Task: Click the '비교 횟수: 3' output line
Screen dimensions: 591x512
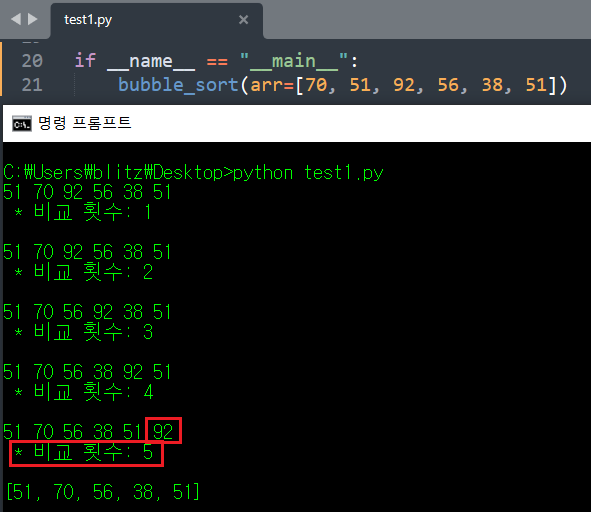Action: pos(83,332)
